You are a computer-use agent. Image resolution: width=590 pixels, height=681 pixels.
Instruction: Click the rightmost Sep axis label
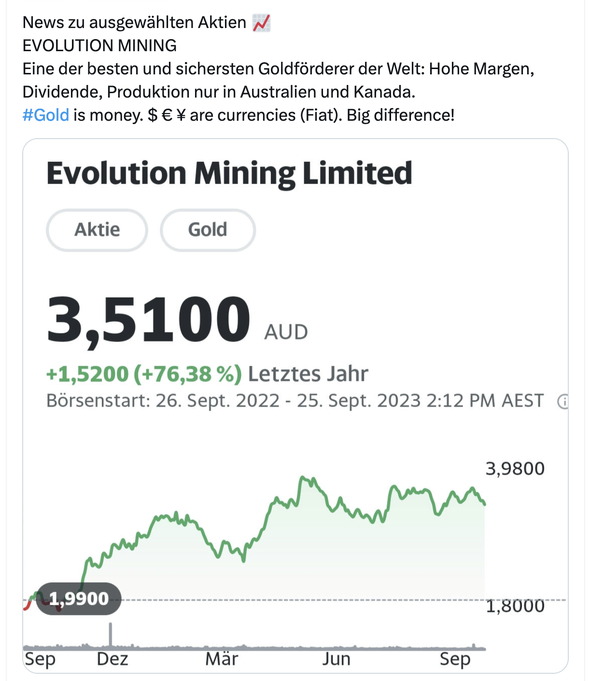[455, 659]
